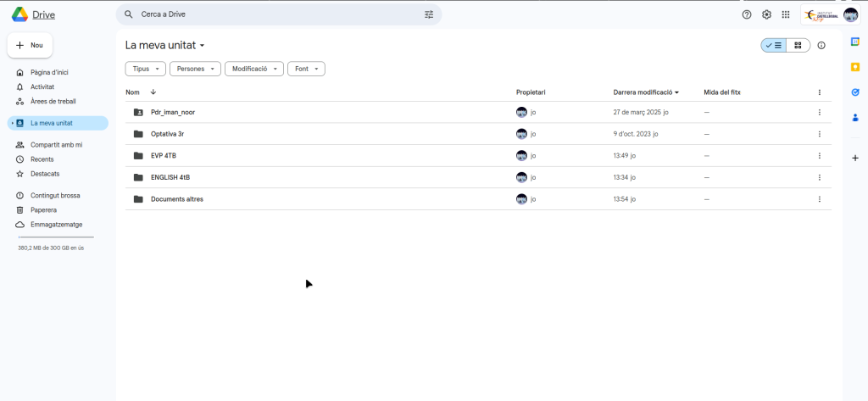Screen dimensions: 868x401
Task: Switch to grid view layout
Action: (798, 46)
